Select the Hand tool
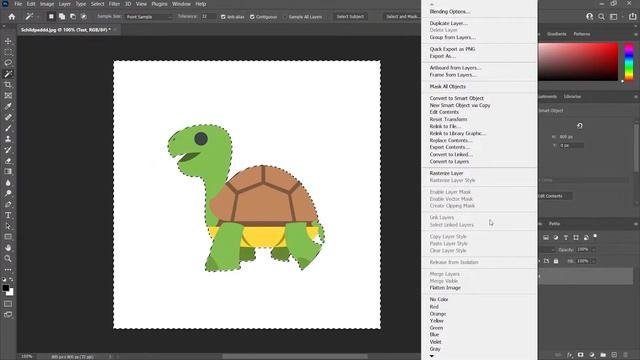 point(8,248)
